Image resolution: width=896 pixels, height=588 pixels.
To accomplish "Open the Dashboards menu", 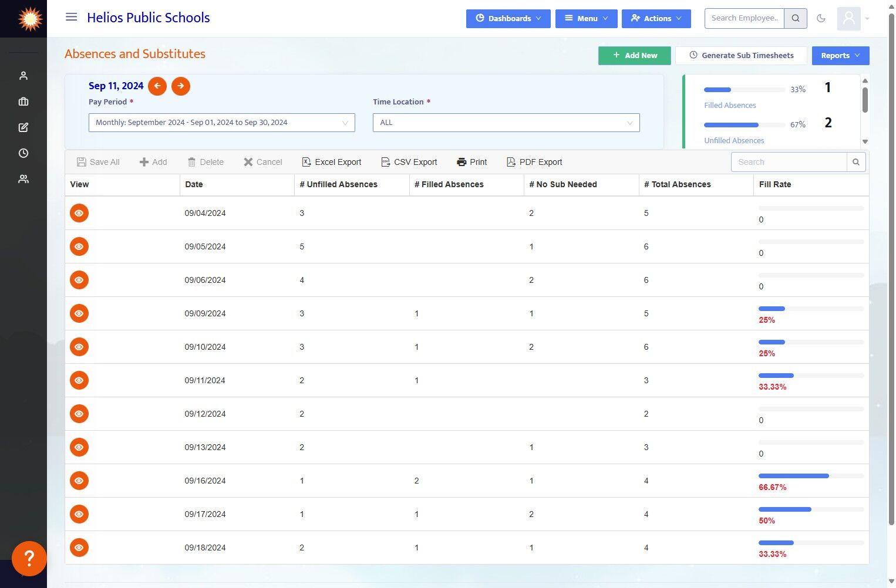I will tap(508, 18).
